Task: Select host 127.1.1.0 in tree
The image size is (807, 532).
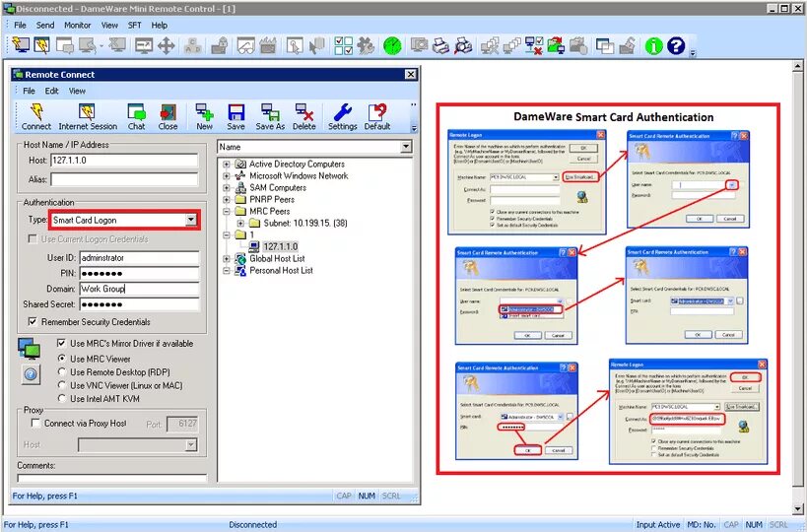Action: 281,246
